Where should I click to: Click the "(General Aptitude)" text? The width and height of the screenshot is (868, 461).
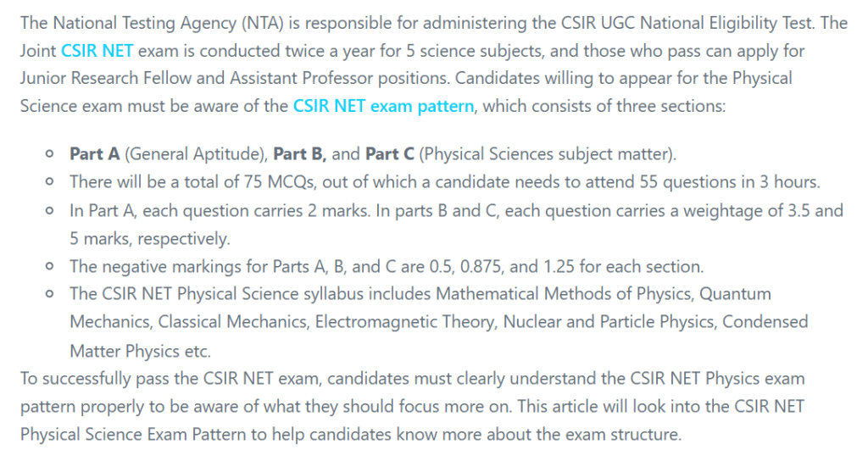(x=196, y=154)
